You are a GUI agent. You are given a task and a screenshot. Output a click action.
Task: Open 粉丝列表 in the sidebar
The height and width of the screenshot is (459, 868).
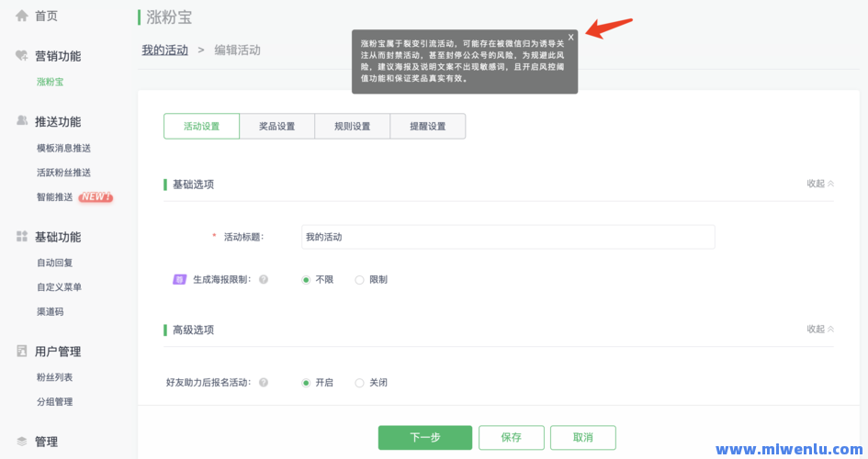click(x=54, y=377)
